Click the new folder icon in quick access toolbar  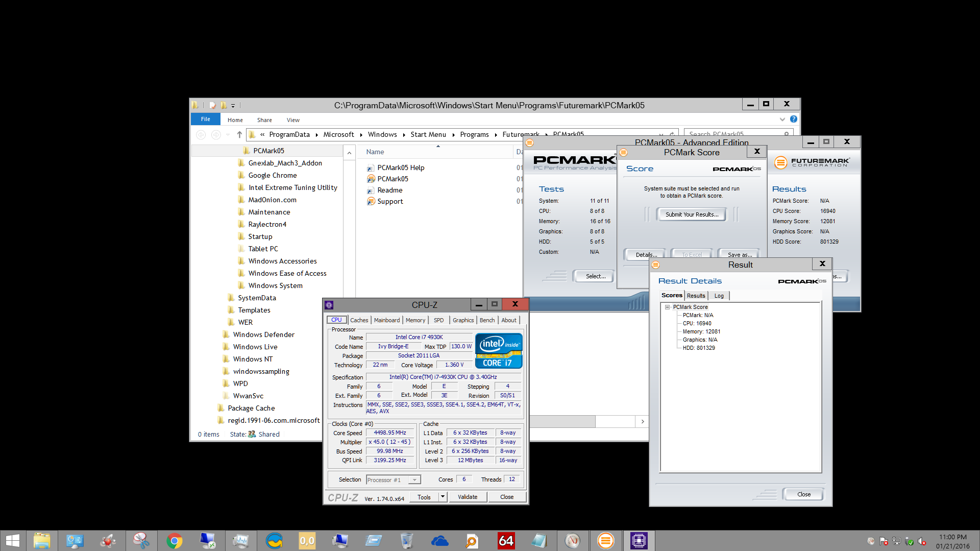(x=224, y=105)
